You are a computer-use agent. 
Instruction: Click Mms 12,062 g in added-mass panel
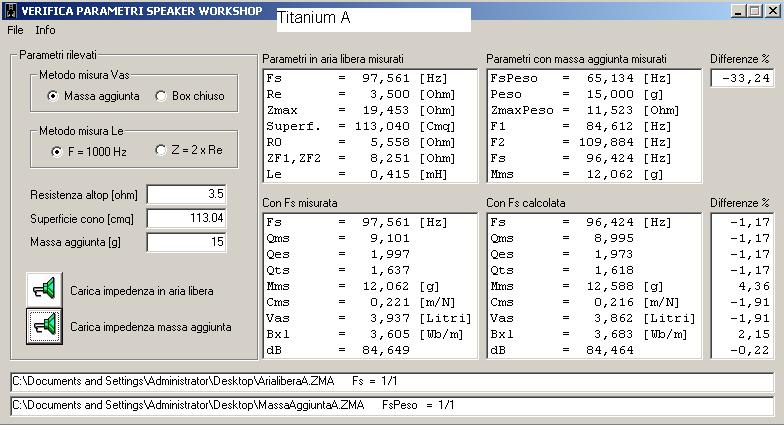click(x=577, y=174)
